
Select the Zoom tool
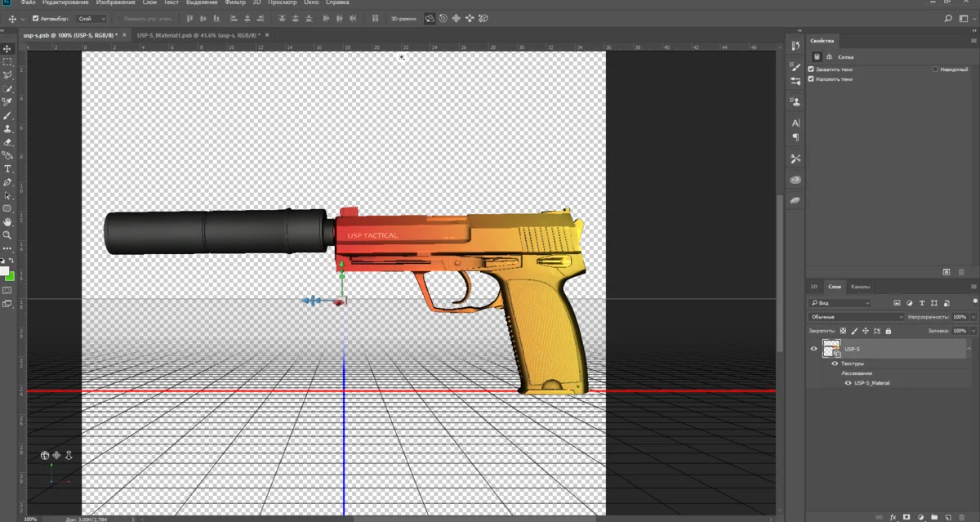(7, 235)
